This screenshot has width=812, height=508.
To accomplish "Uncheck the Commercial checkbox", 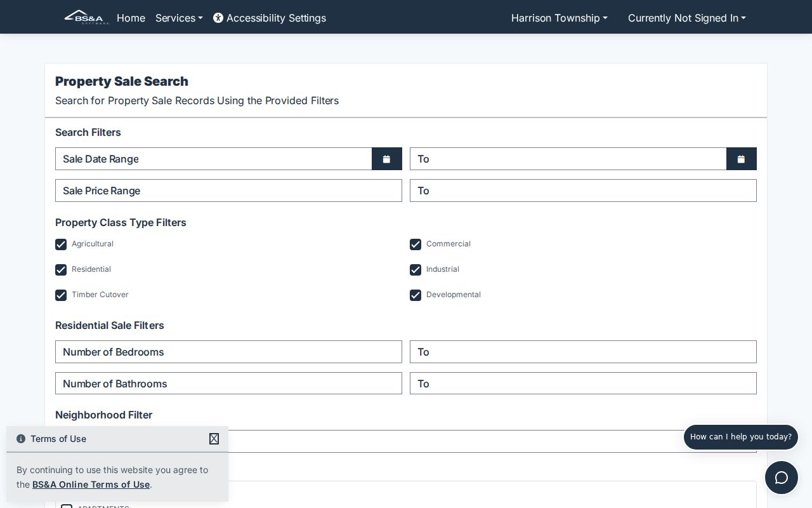I will [x=416, y=244].
